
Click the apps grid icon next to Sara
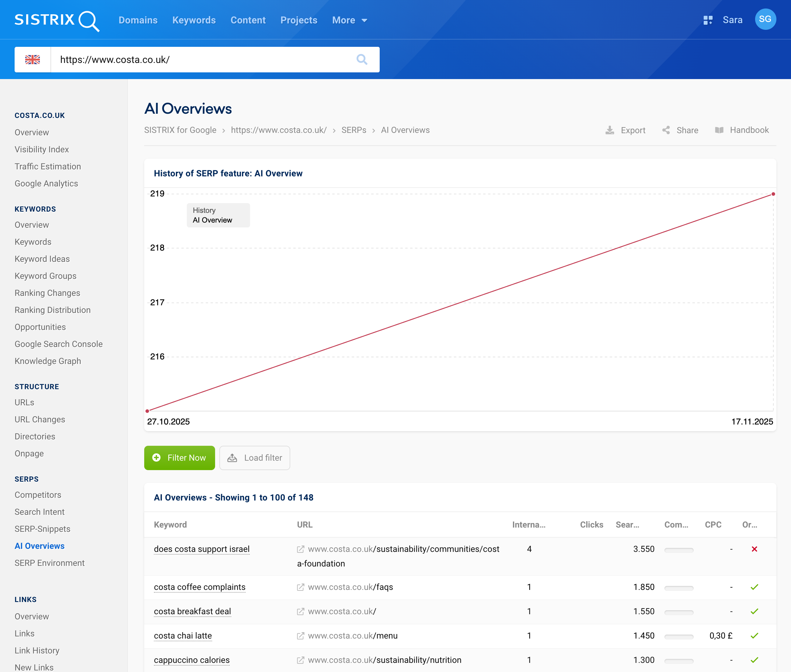(708, 19)
